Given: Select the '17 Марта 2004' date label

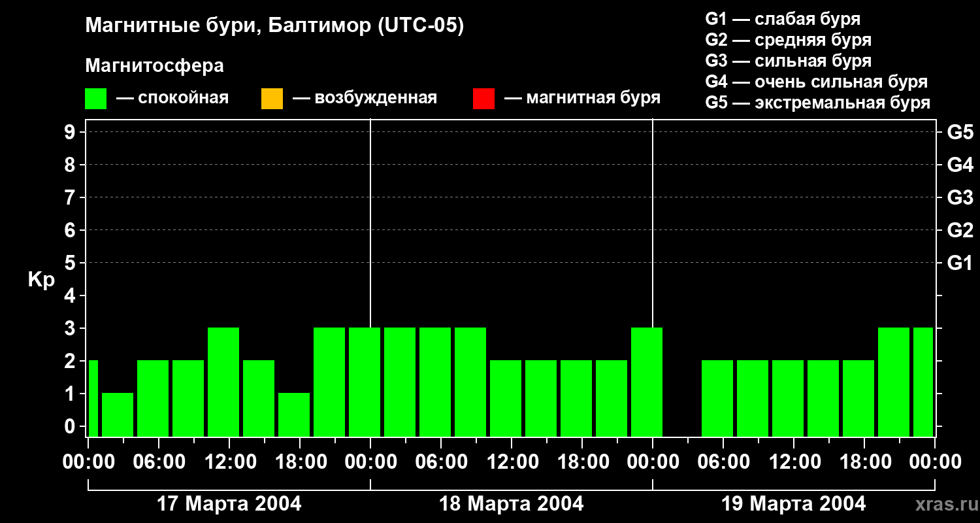Looking at the screenshot, I should pyautogui.click(x=229, y=504).
